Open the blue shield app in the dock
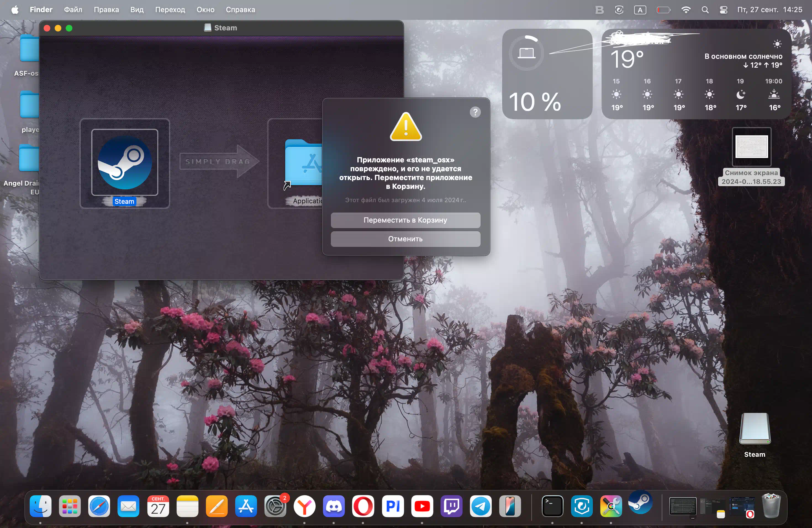Viewport: 812px width, 528px height. (582, 506)
